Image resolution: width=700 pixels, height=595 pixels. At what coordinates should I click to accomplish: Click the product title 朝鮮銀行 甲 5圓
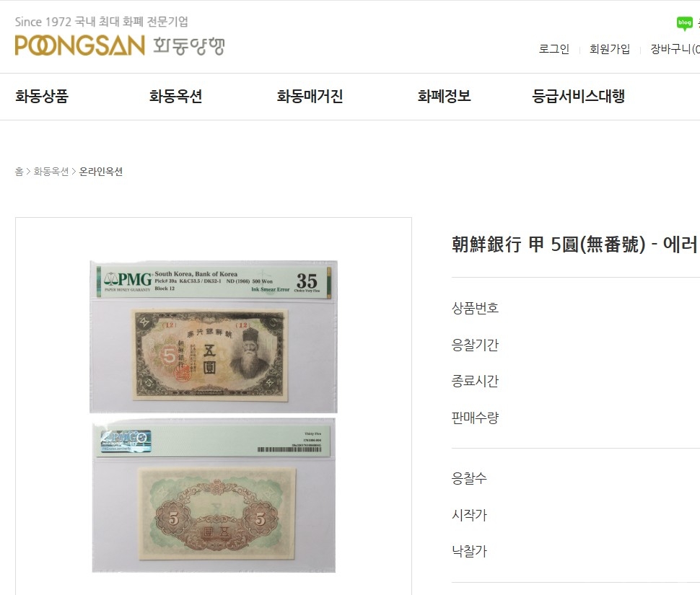[x=575, y=244]
